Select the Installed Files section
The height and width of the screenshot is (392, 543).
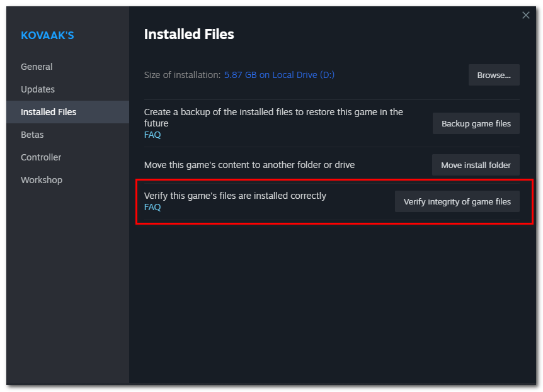[47, 111]
